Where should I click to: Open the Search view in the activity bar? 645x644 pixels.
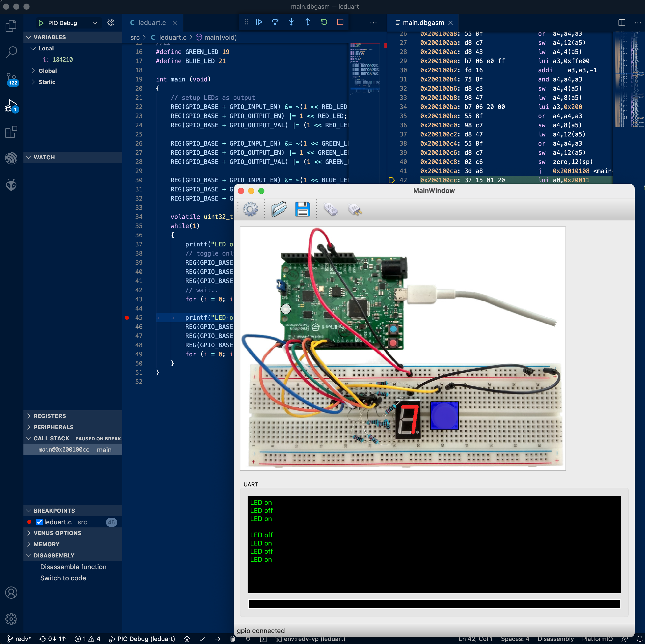coord(11,52)
